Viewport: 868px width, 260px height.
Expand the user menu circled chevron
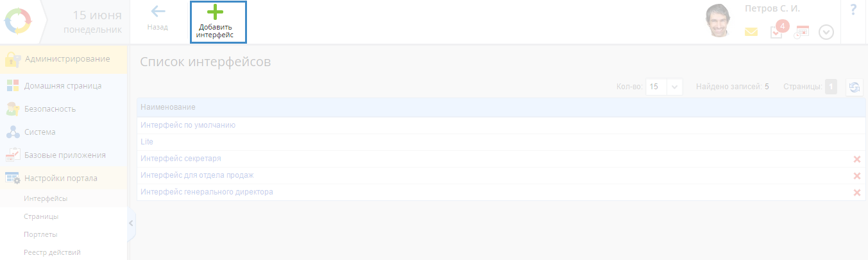point(826,32)
